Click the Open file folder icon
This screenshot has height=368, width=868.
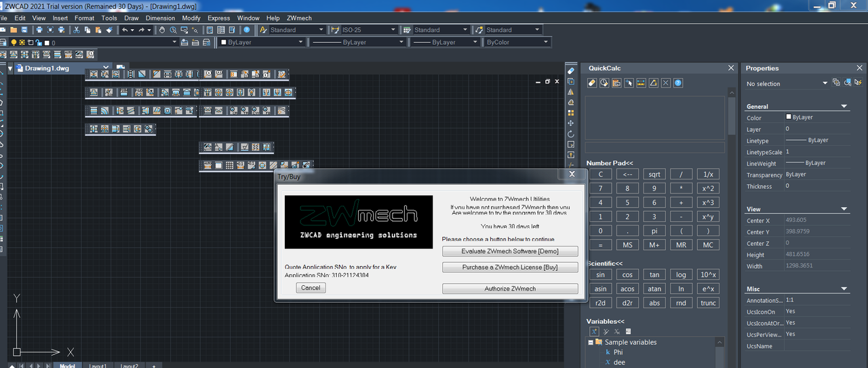(14, 30)
